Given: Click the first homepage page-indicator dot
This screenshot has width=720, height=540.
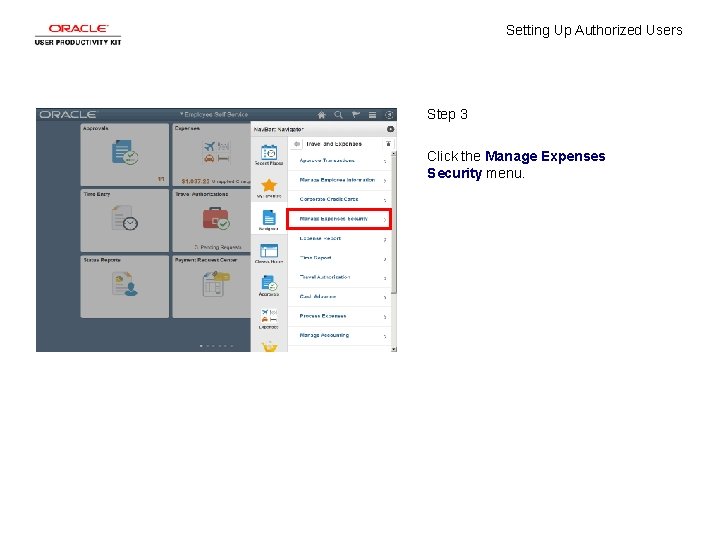Looking at the screenshot, I should coord(201,346).
